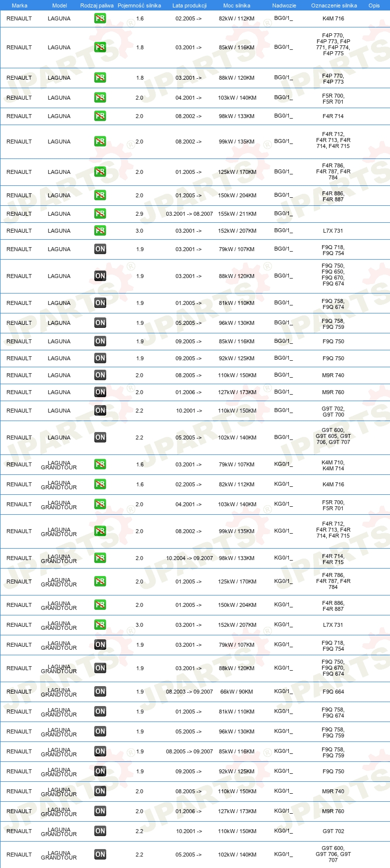The height and width of the screenshot is (868, 390).
Task: Click PB icon in KG0/1_ 152kW / 207KM row
Action: point(100,625)
